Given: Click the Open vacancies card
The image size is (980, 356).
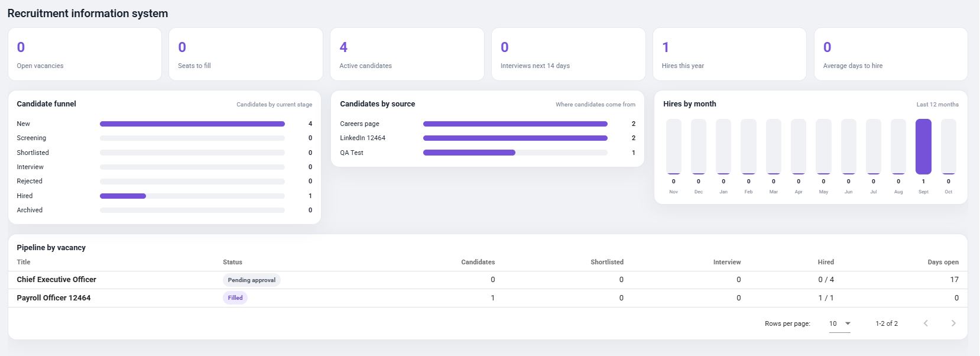Looking at the screenshot, I should 85,54.
